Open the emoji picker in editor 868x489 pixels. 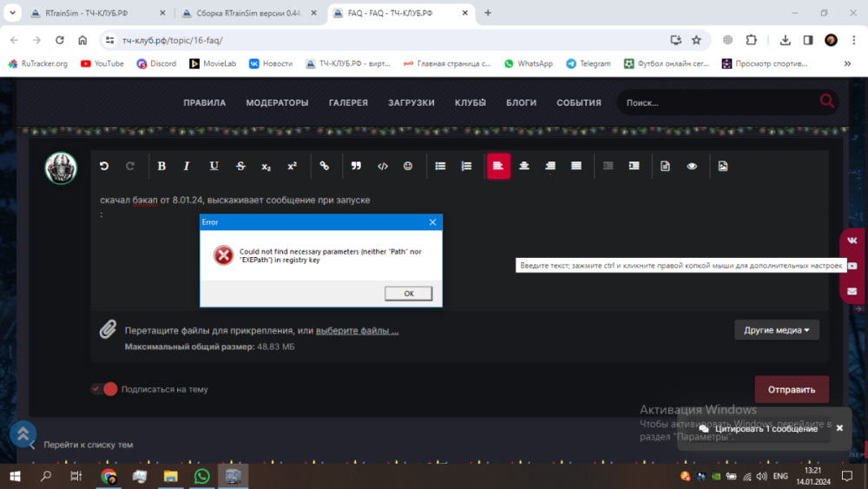(x=408, y=166)
